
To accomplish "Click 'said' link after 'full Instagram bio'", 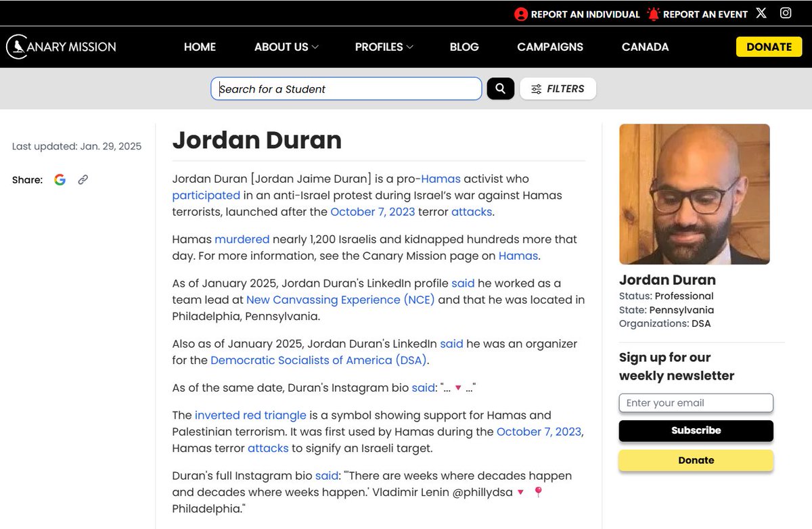I will click(x=327, y=476).
